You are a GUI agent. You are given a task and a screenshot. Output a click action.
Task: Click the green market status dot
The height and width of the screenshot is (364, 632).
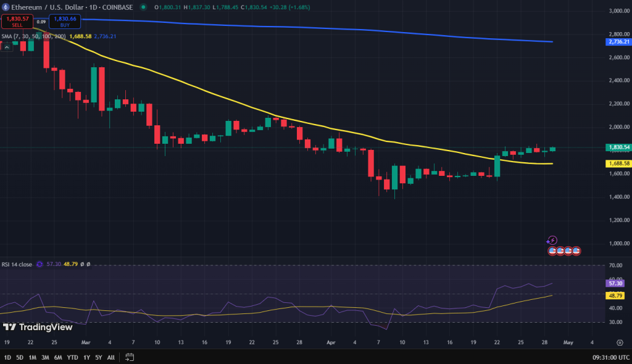(143, 7)
